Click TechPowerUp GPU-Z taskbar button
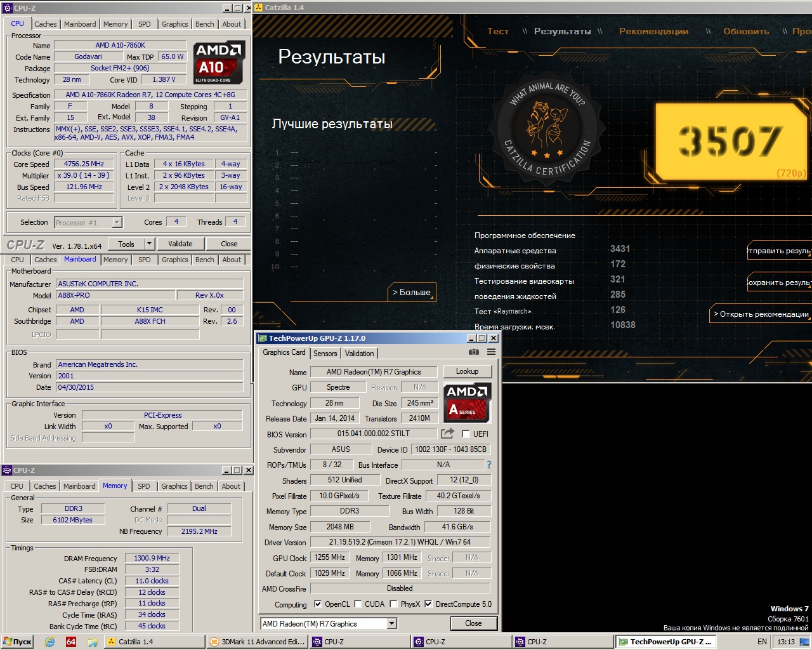Image resolution: width=812 pixels, height=650 pixels. click(x=665, y=642)
